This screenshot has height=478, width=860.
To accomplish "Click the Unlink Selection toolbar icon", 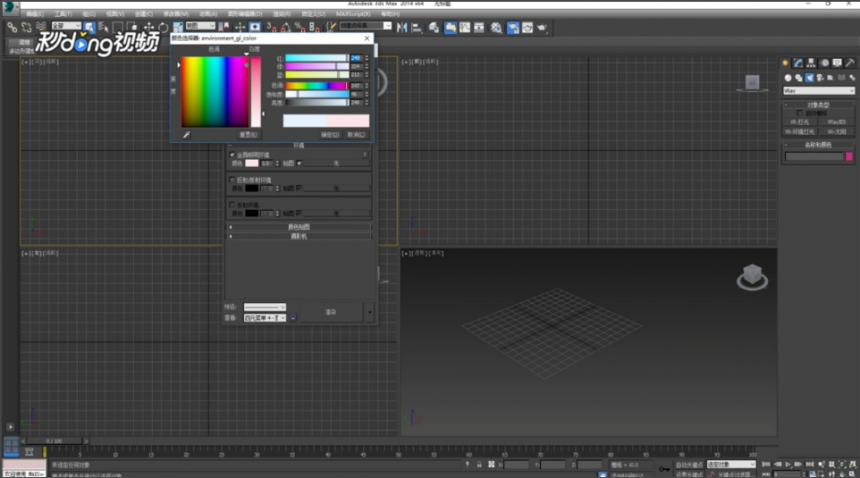I will 26,27.
